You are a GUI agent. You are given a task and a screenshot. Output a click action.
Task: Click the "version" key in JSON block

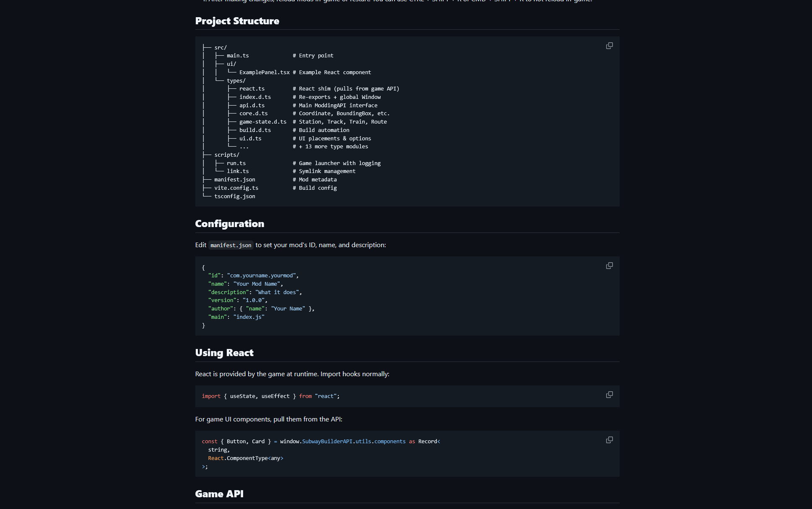tap(222, 300)
